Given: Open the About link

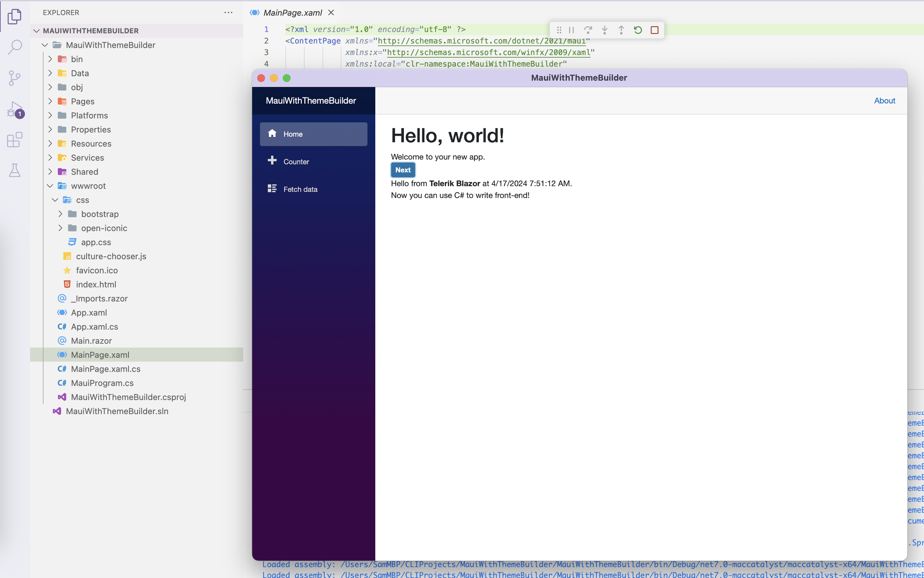Looking at the screenshot, I should click(885, 100).
